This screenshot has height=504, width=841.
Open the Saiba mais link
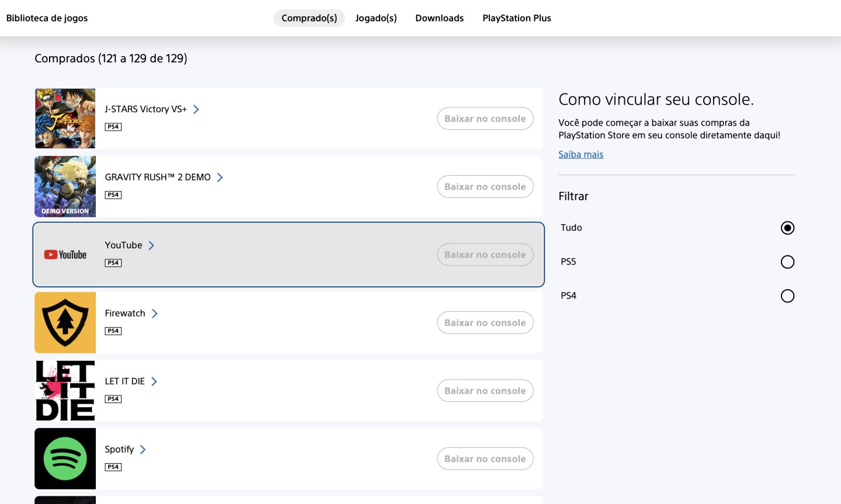coord(581,154)
